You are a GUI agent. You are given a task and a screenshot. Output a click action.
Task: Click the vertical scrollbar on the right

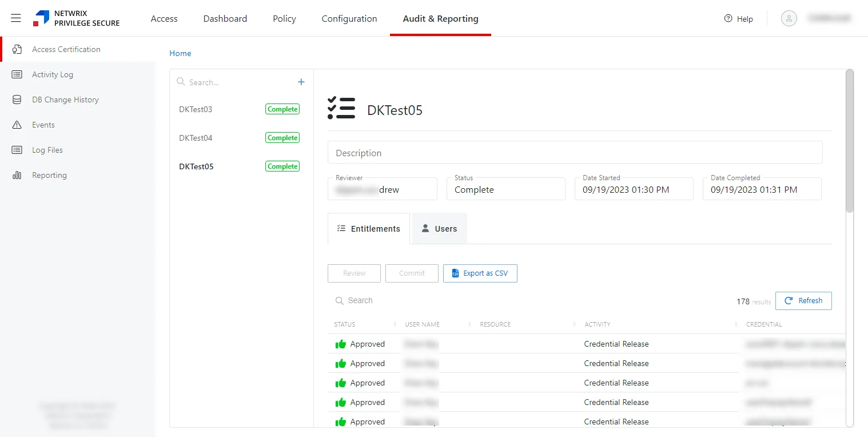pyautogui.click(x=850, y=141)
